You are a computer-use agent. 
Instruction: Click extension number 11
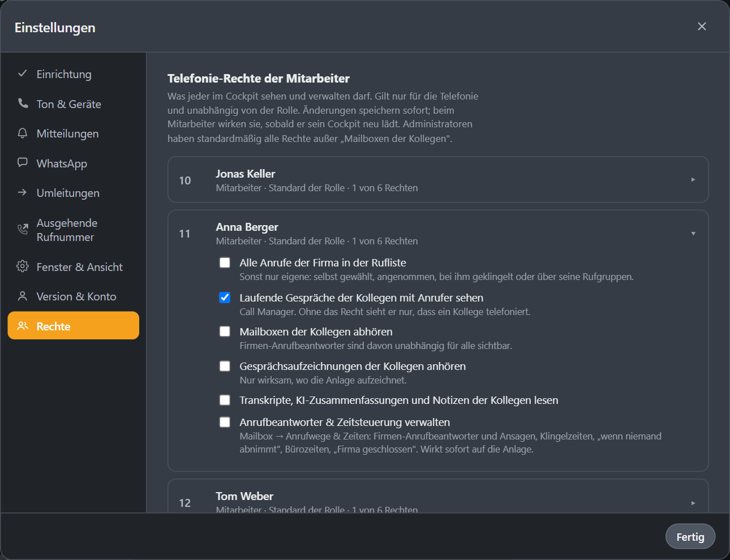[184, 234]
